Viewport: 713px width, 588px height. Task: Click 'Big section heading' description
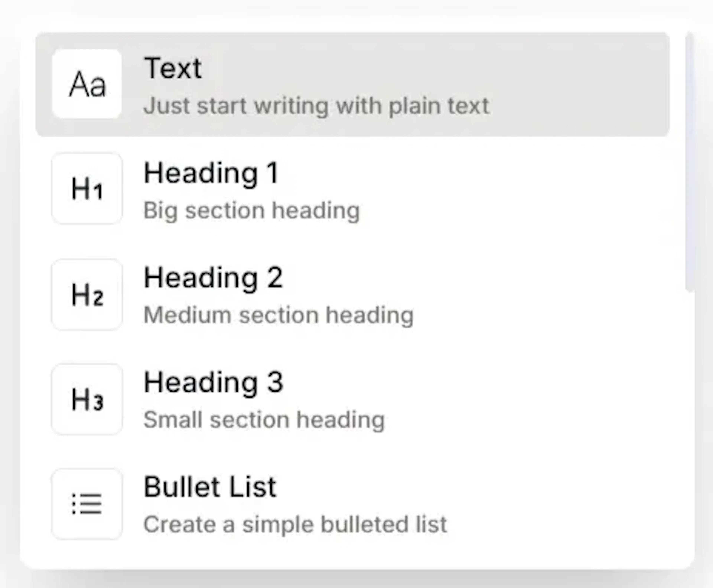pyautogui.click(x=251, y=211)
